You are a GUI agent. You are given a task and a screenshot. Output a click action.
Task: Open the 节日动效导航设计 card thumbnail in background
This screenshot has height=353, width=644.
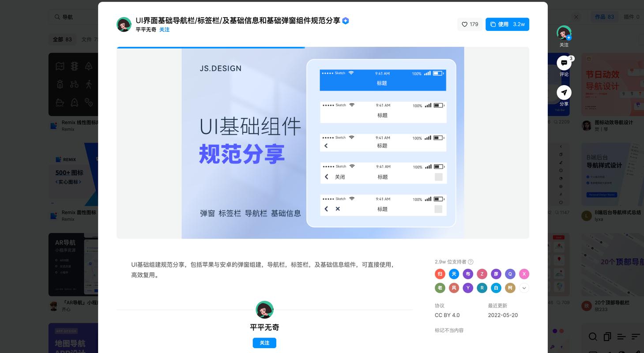pos(612,84)
